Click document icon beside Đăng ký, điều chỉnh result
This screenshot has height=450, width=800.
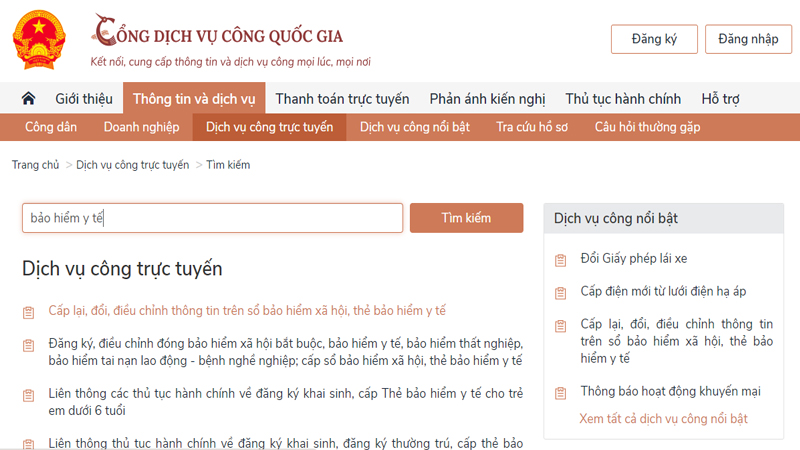[29, 346]
